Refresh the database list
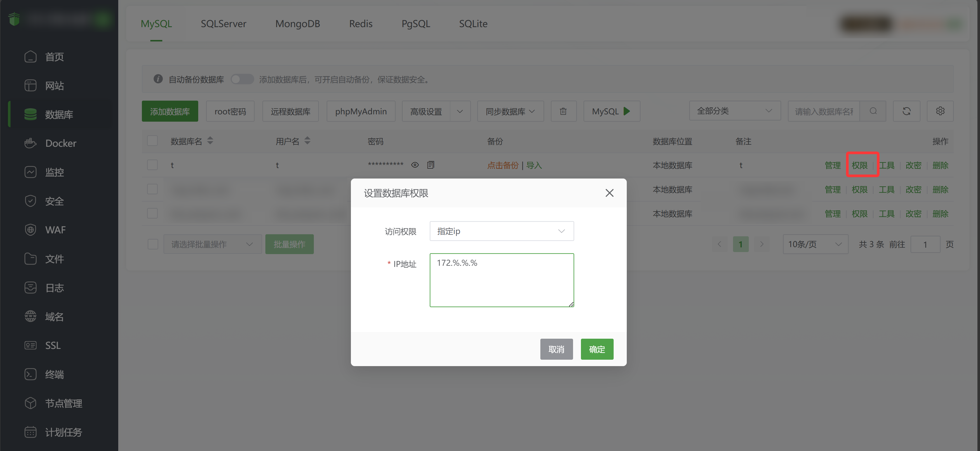Viewport: 980px width, 451px height. tap(906, 111)
